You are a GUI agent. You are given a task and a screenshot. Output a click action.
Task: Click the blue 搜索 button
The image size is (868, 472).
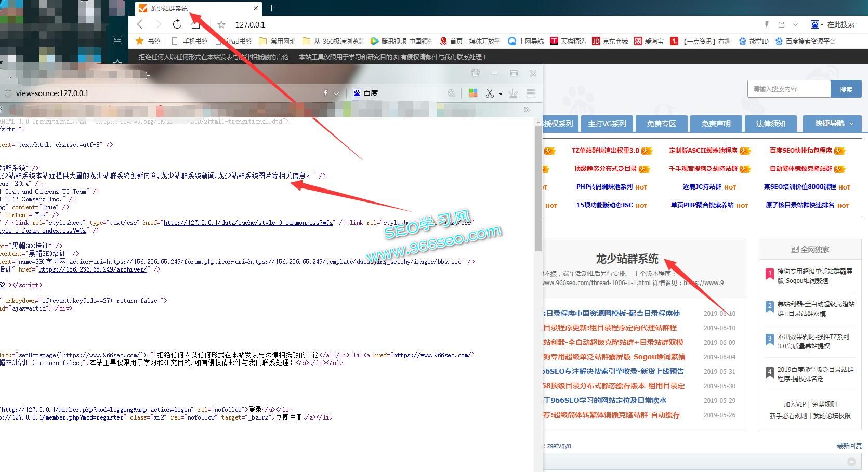coord(846,89)
